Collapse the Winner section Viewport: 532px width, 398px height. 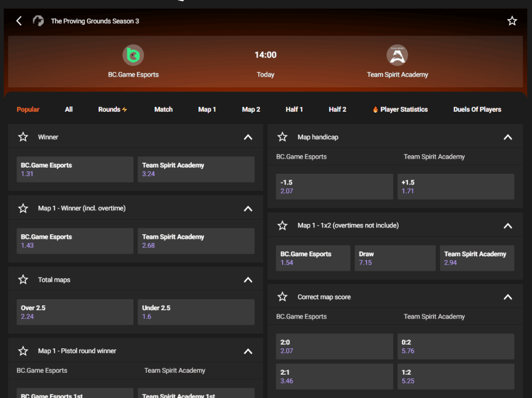[x=248, y=137]
